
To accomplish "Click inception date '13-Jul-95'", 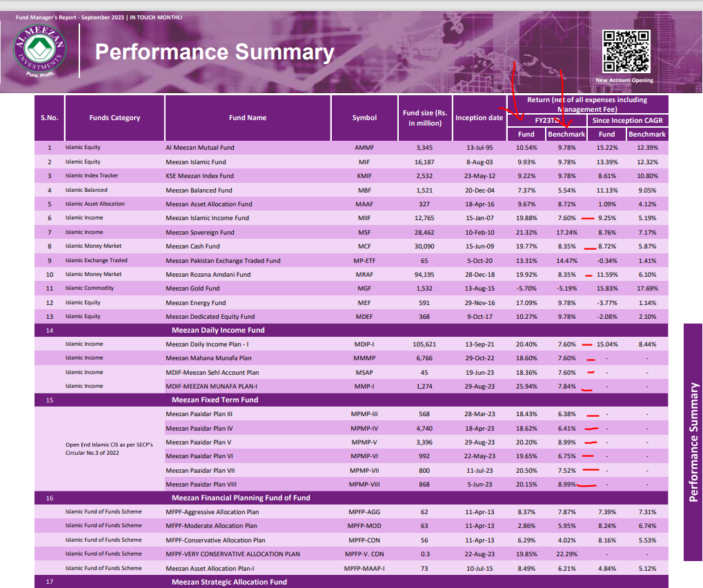I will [x=479, y=148].
